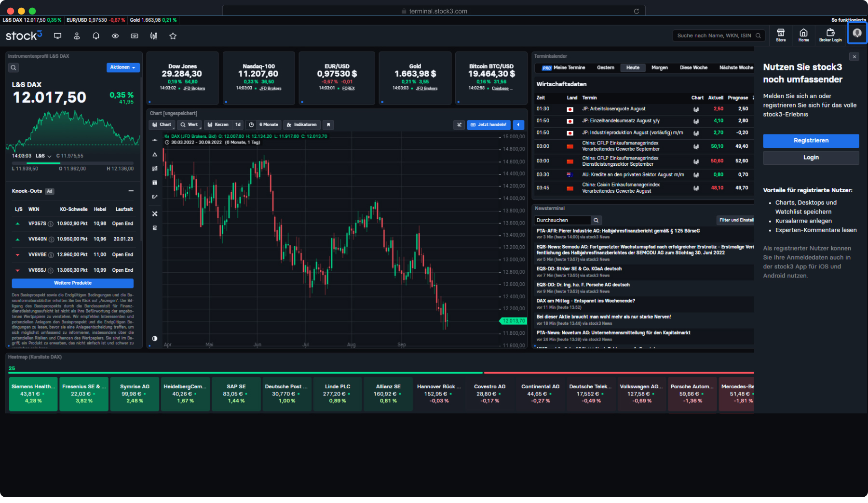Click the bookmark icon in chart toolbar
Viewport: 868px width, 503px height.
pos(328,125)
